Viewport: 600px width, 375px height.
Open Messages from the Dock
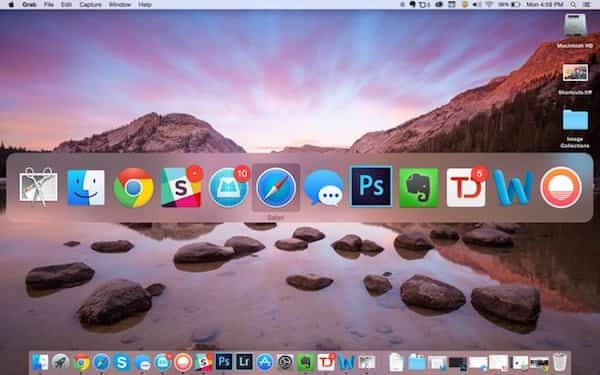pyautogui.click(x=142, y=362)
